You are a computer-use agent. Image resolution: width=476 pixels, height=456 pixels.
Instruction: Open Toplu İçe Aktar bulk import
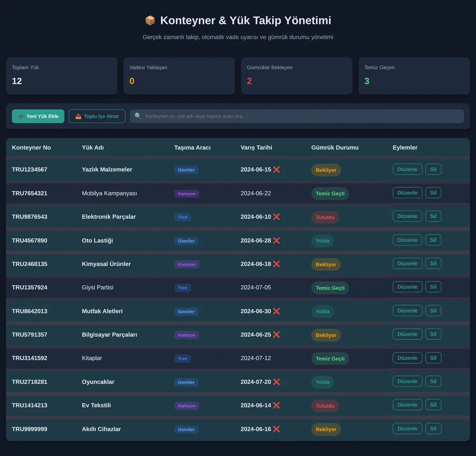(x=97, y=116)
